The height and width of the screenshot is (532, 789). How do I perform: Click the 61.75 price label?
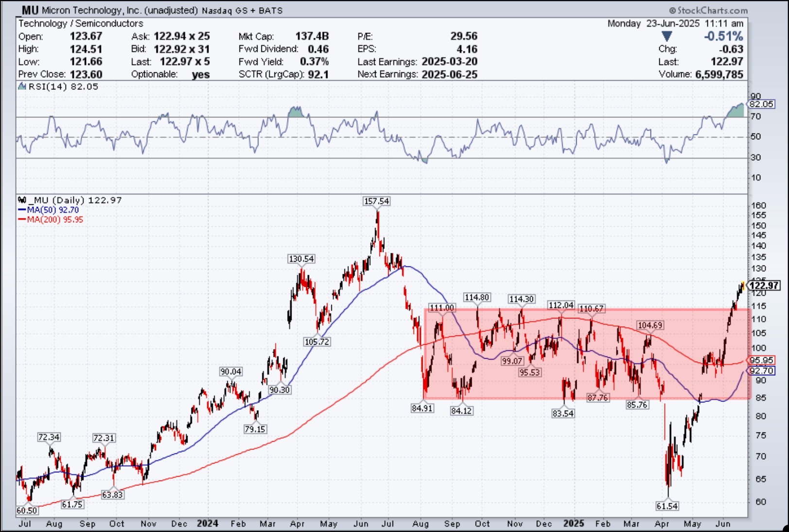pos(72,504)
